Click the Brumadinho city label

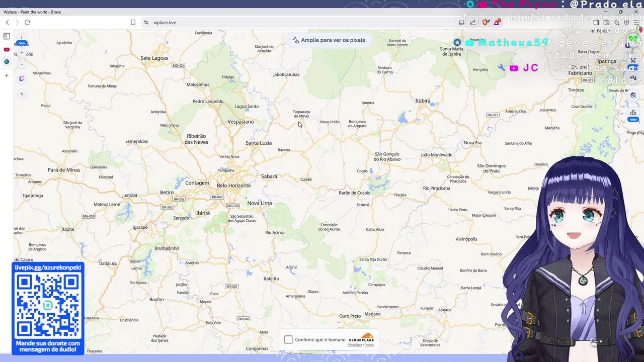[x=167, y=248]
